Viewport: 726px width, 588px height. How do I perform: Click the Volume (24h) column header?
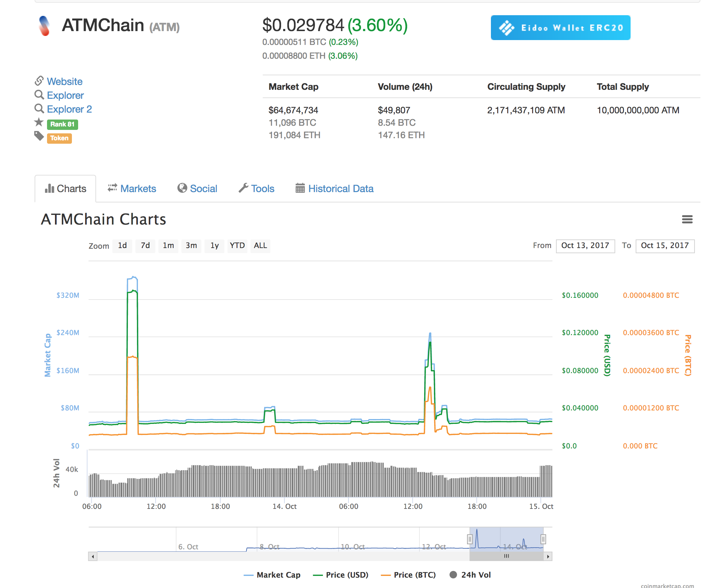(x=405, y=87)
